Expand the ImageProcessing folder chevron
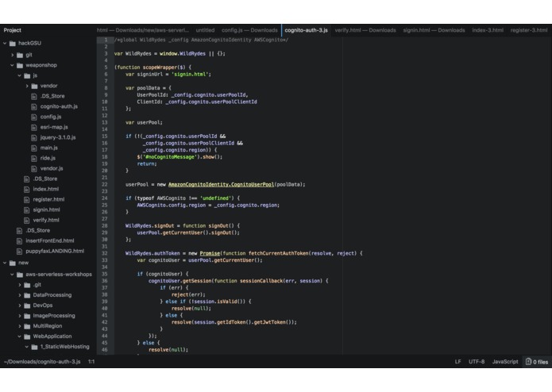Image resolution: width=552 pixels, height=392 pixels. 20,316
